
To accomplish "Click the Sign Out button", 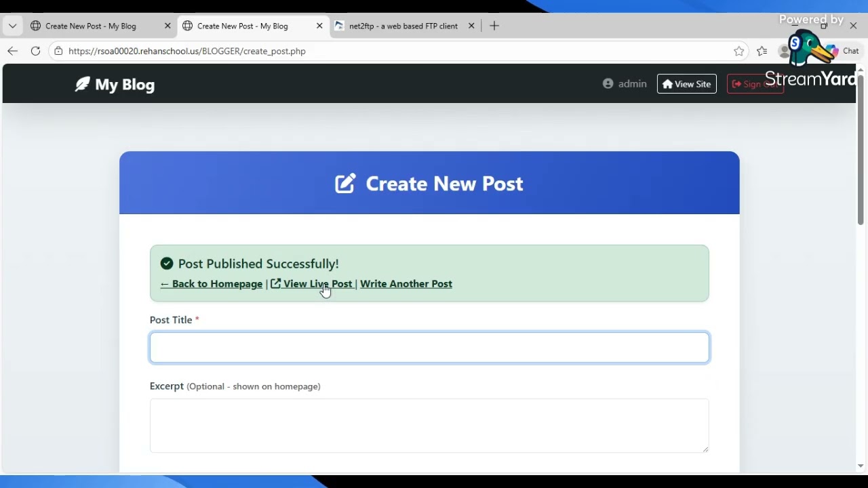I will pyautogui.click(x=755, y=84).
